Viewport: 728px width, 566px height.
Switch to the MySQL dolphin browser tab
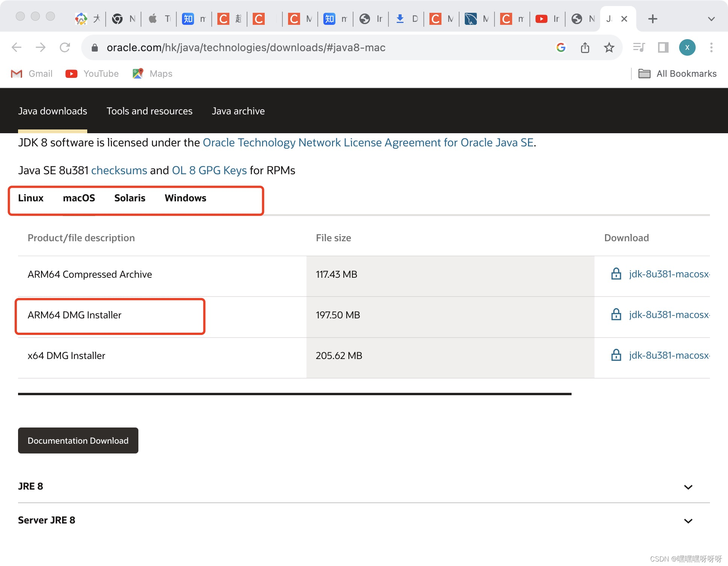coord(477,19)
